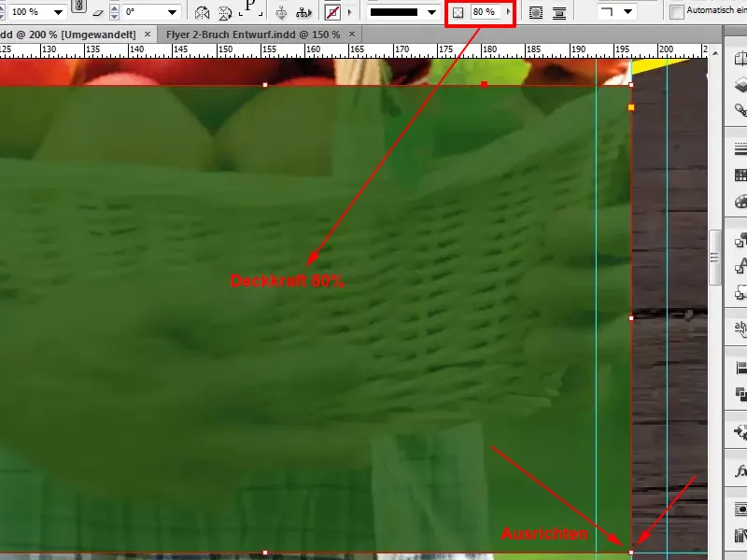The width and height of the screenshot is (747, 560).
Task: Click the corner options shape icon
Action: coord(607,11)
